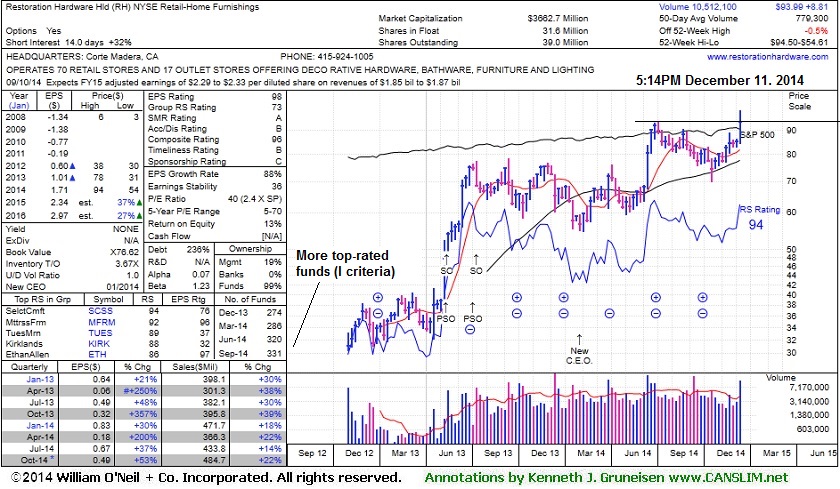Image resolution: width=840 pixels, height=489 pixels.
Task: Click the Apr-13 EPS change #+250%
Action: pyautogui.click(x=140, y=391)
